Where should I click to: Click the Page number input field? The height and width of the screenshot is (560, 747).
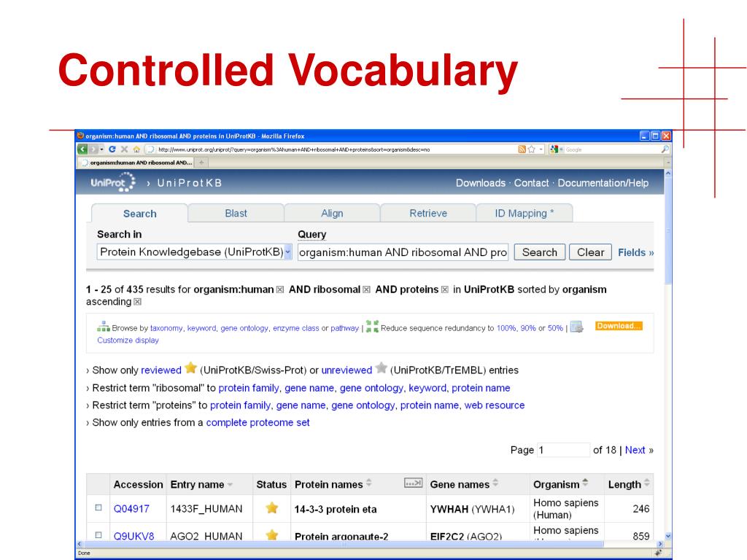[x=564, y=450]
